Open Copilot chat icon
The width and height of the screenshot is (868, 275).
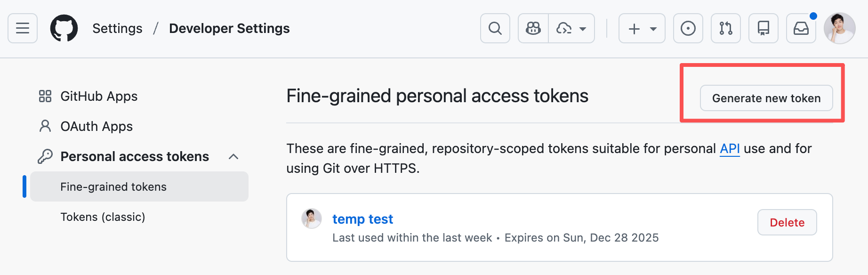tap(533, 28)
